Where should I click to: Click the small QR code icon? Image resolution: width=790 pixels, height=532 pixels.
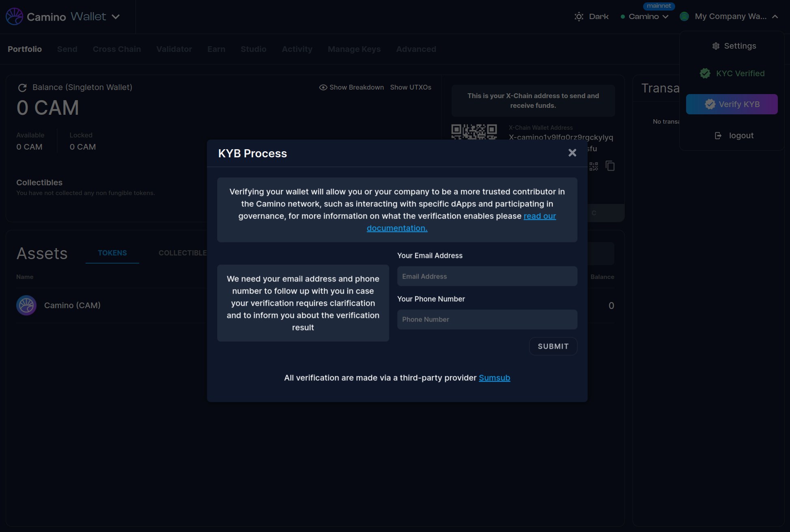tap(594, 166)
